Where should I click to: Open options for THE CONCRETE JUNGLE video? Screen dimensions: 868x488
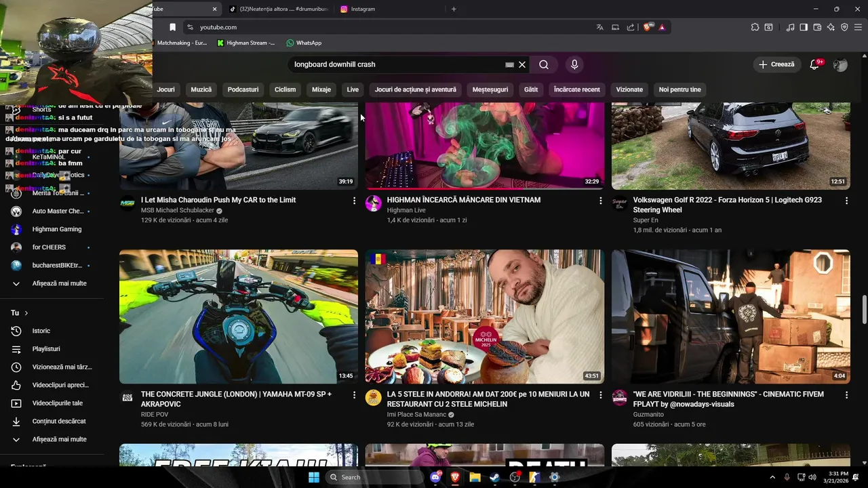click(x=354, y=394)
